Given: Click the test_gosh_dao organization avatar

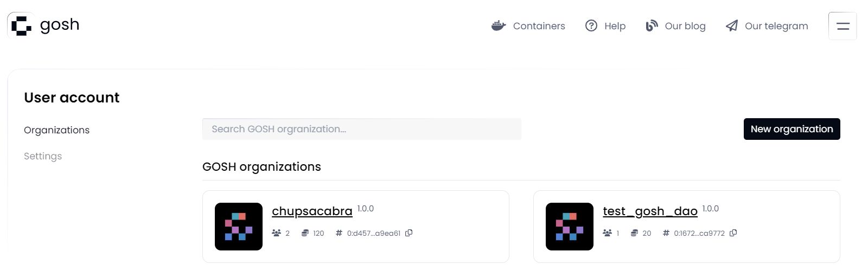Looking at the screenshot, I should (570, 227).
